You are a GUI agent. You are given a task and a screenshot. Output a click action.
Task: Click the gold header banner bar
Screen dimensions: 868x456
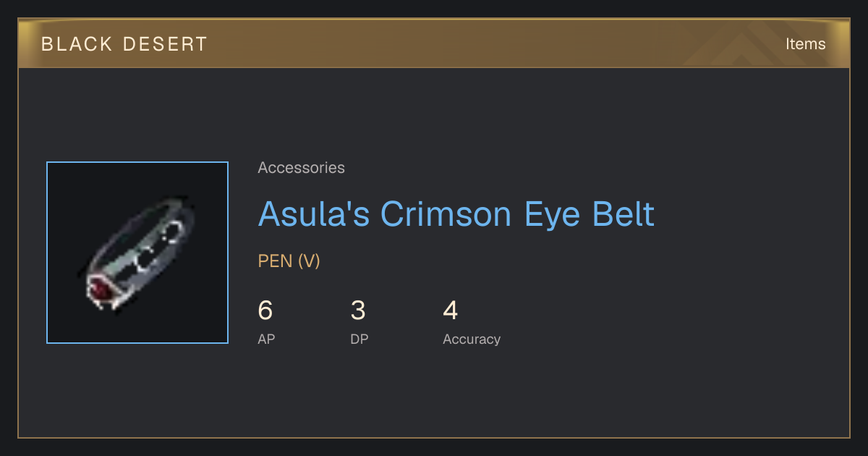(434, 44)
